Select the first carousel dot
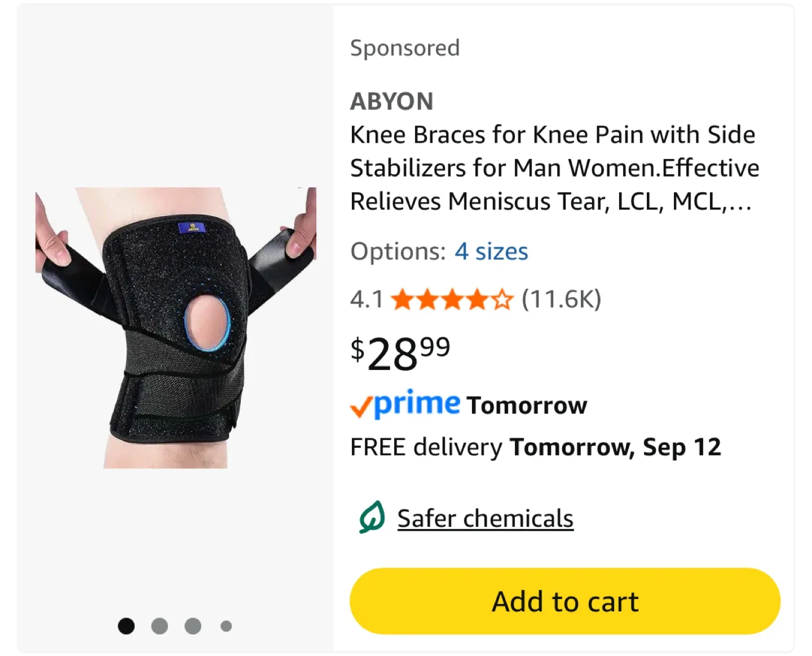812x656 pixels. point(126,626)
